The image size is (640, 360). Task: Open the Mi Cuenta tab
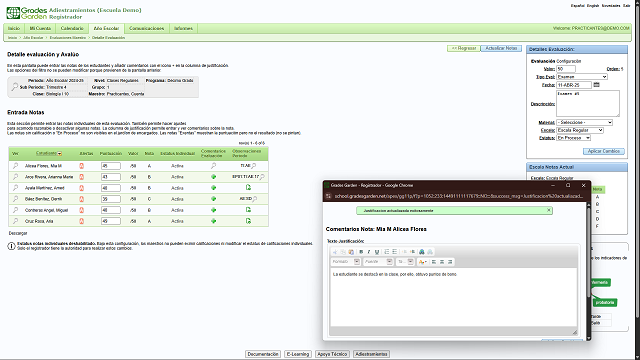click(40, 28)
